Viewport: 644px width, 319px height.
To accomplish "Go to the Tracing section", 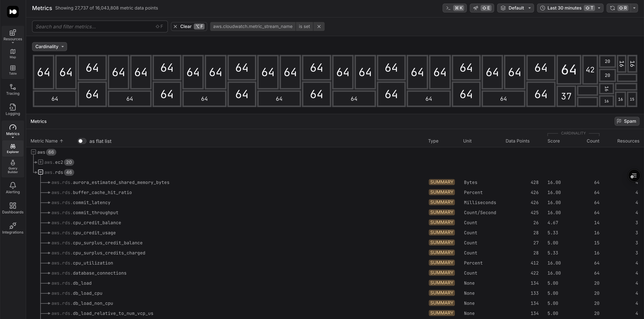I will coord(13,90).
